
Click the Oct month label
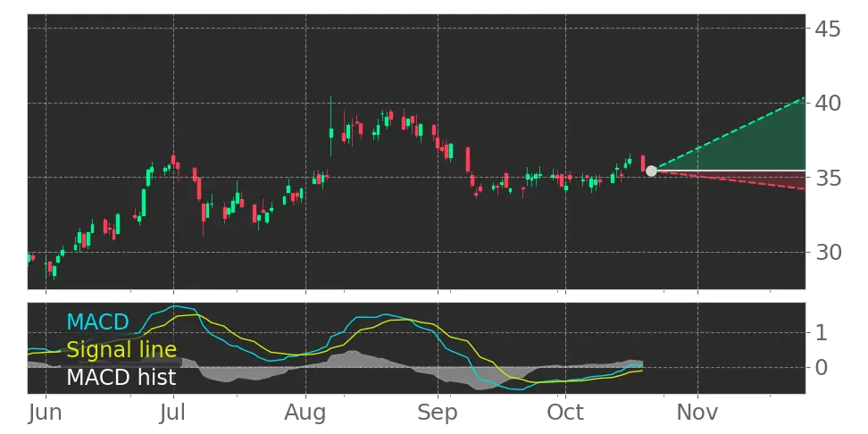click(x=565, y=413)
